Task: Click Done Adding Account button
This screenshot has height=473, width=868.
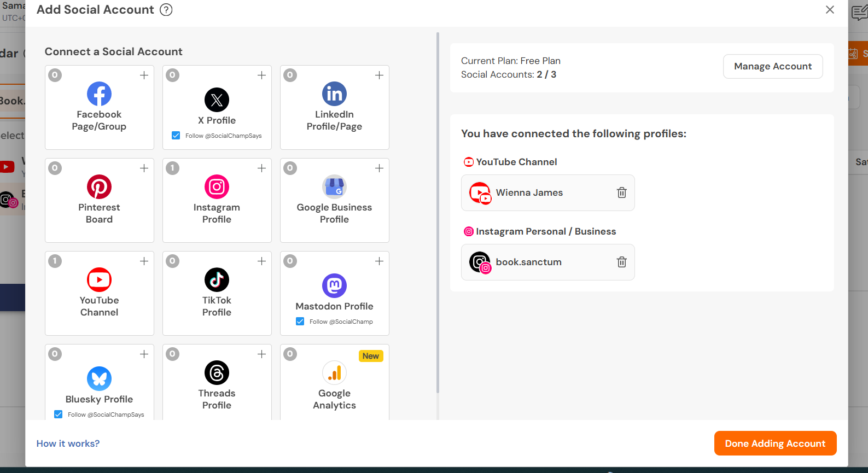Action: (775, 443)
